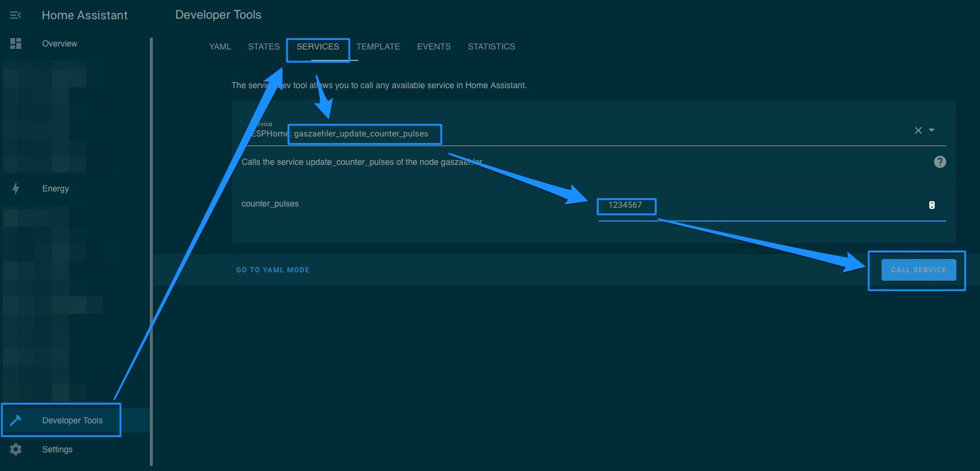Click the counter_pulses value field 1234567
The width and height of the screenshot is (980, 471).
pos(772,205)
